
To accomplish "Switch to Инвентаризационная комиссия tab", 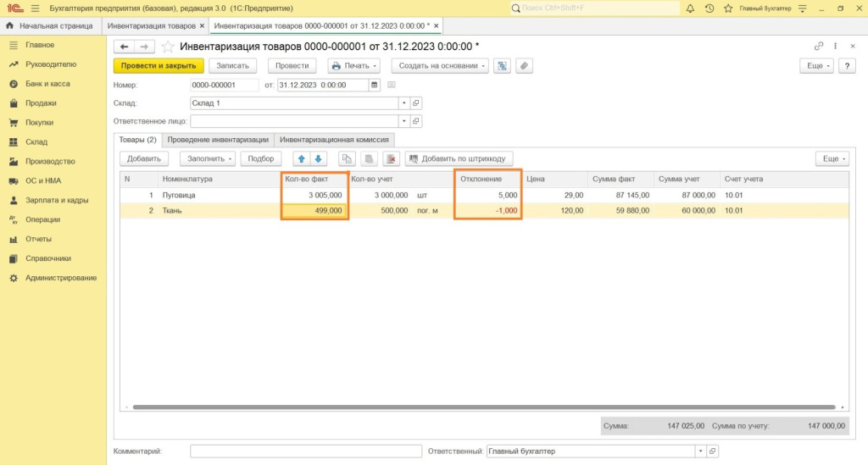I will pos(334,140).
